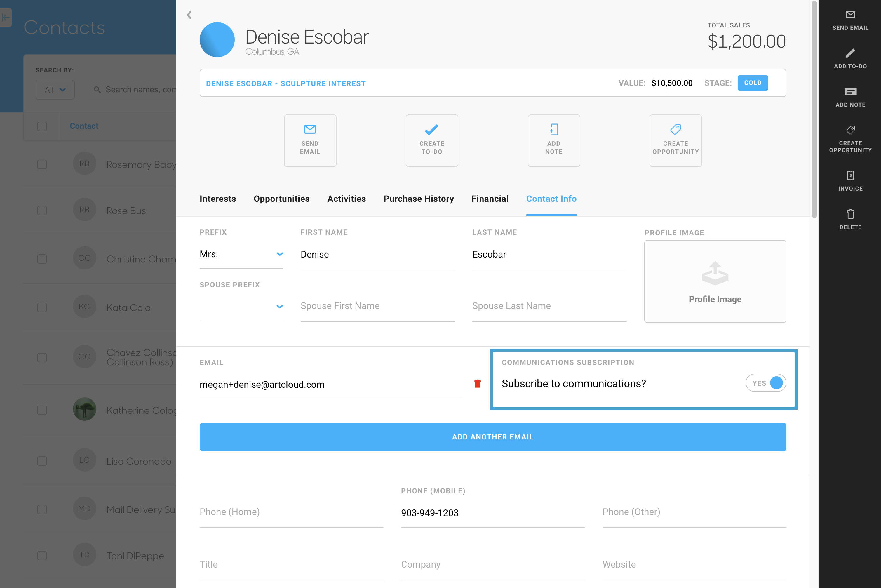Click the back chevron above contact avatar
Image resolution: width=881 pixels, height=588 pixels.
tap(189, 15)
